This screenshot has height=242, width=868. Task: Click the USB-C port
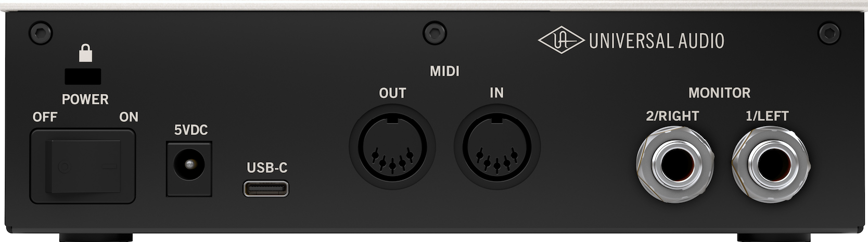[x=266, y=189]
